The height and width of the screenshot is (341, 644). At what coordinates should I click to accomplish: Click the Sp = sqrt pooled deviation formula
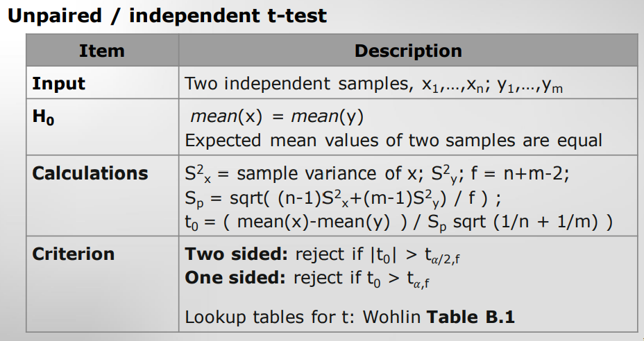coord(343,198)
